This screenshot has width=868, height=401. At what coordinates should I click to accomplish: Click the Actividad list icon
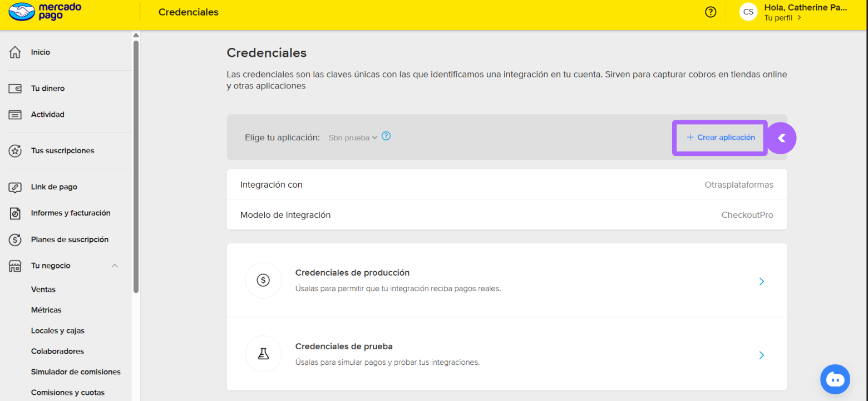pyautogui.click(x=15, y=115)
